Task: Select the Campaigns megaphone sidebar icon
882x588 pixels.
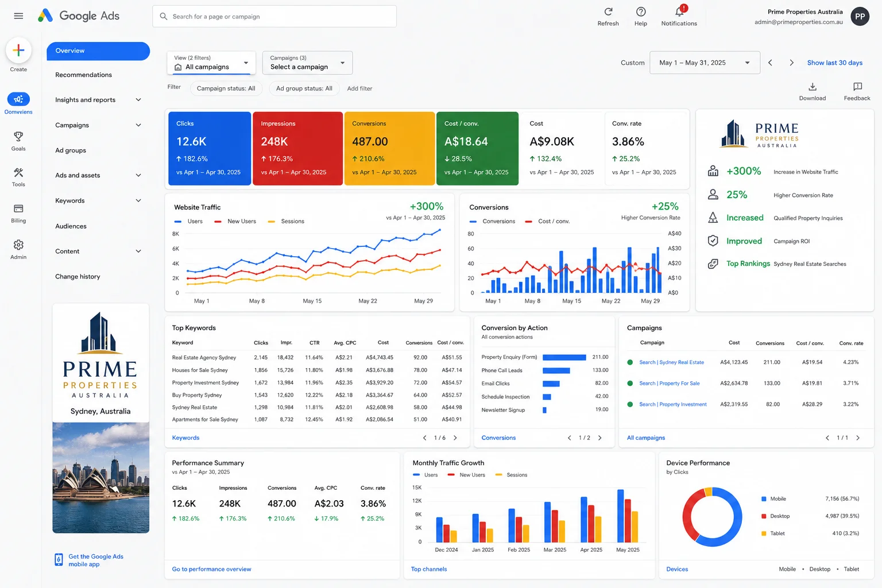Action: click(x=18, y=99)
